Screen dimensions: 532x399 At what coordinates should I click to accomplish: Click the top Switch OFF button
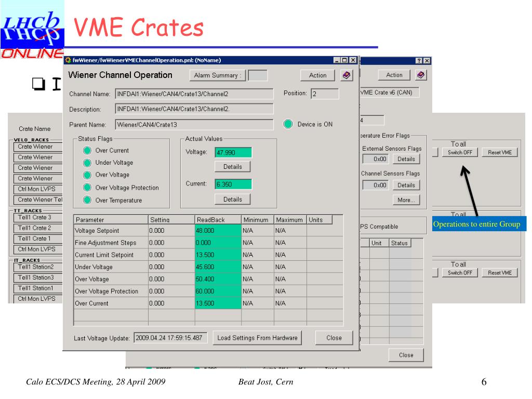(x=460, y=152)
